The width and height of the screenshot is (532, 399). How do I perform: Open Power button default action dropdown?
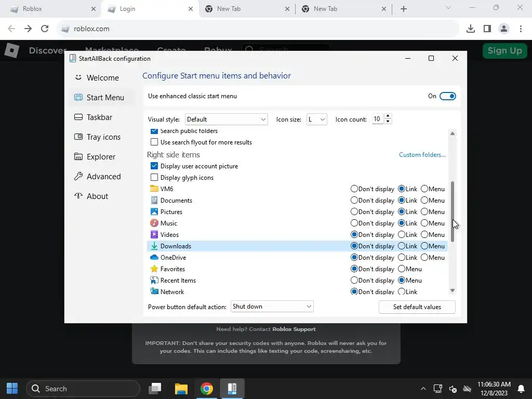click(272, 307)
